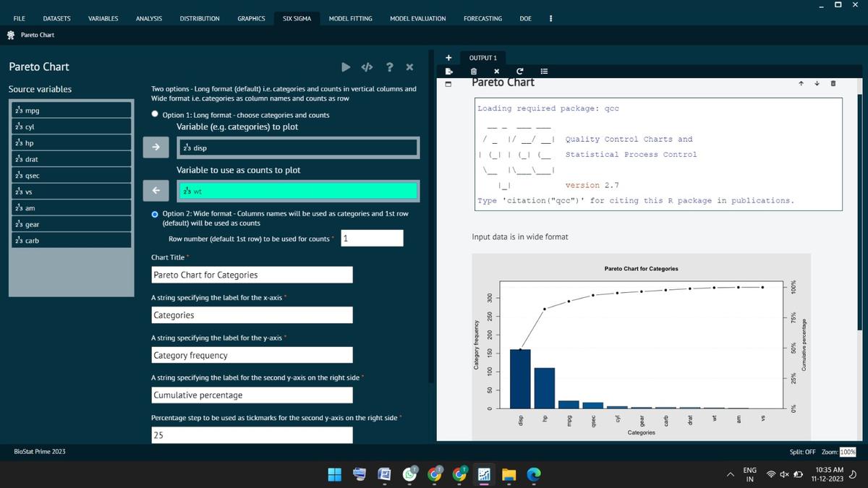This screenshot has width=868, height=488.
Task: Open Pareto Chart help
Action: [x=388, y=67]
